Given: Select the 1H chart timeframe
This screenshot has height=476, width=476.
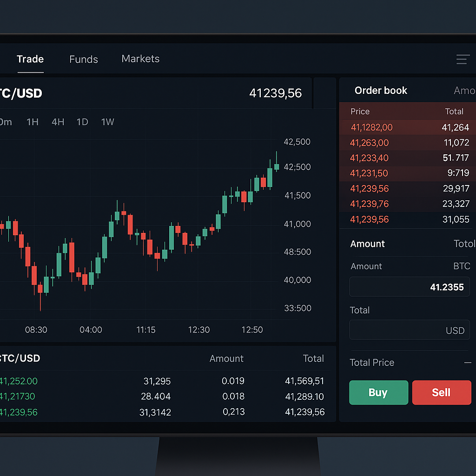Looking at the screenshot, I should 33,122.
